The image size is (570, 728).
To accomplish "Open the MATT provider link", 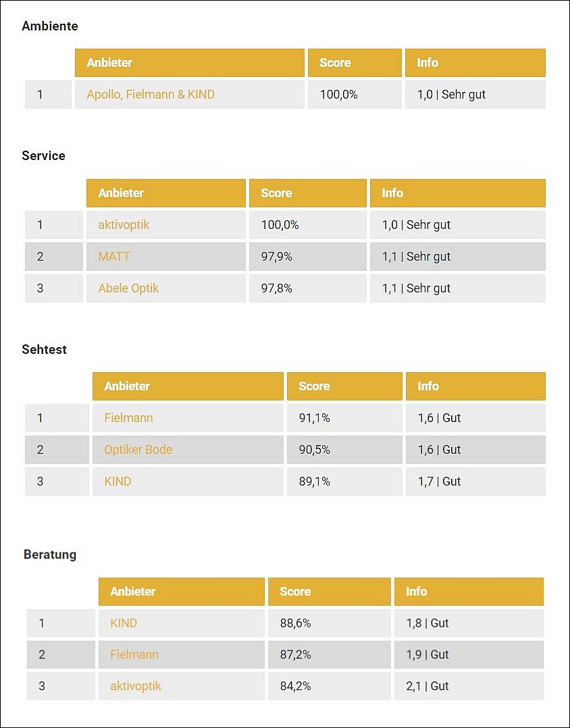I will click(114, 257).
